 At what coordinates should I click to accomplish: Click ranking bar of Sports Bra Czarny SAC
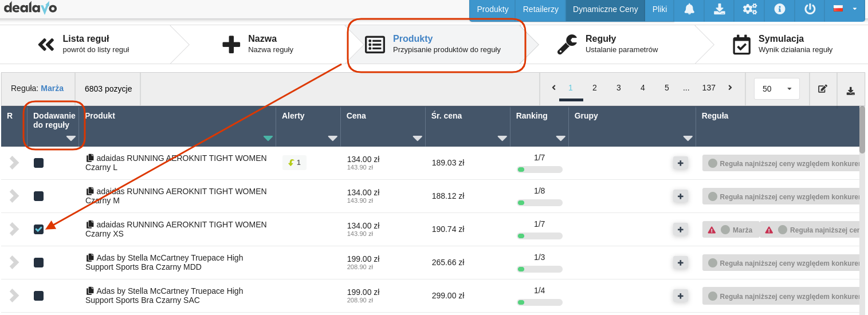pos(539,302)
